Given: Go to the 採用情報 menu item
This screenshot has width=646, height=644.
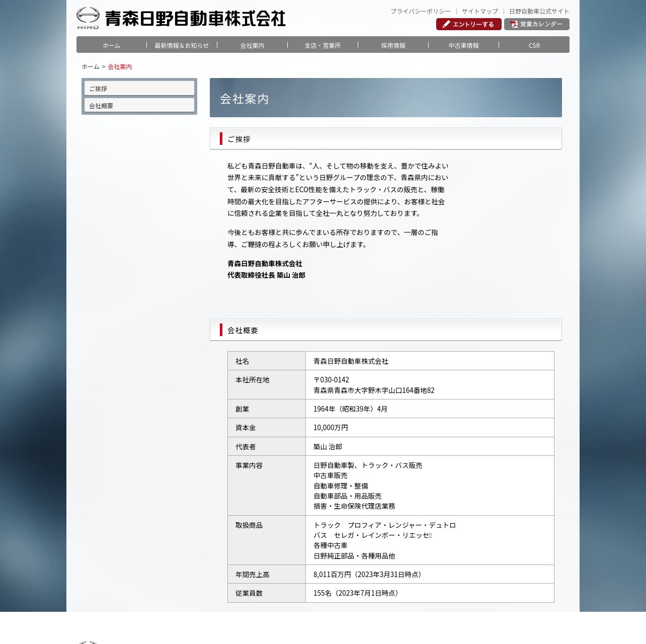Looking at the screenshot, I should tap(393, 45).
